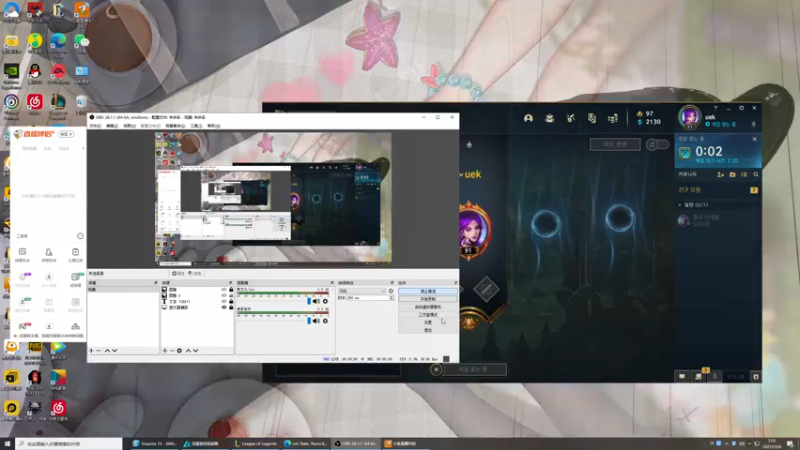The height and width of the screenshot is (450, 800).
Task: Click new folder icon in social panel
Action: tap(732, 174)
